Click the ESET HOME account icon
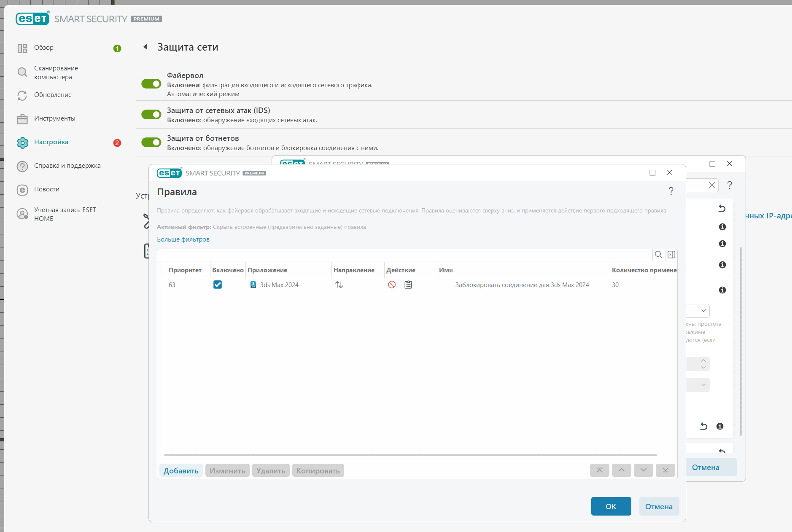Screen dimensions: 792x532 pos(22,214)
